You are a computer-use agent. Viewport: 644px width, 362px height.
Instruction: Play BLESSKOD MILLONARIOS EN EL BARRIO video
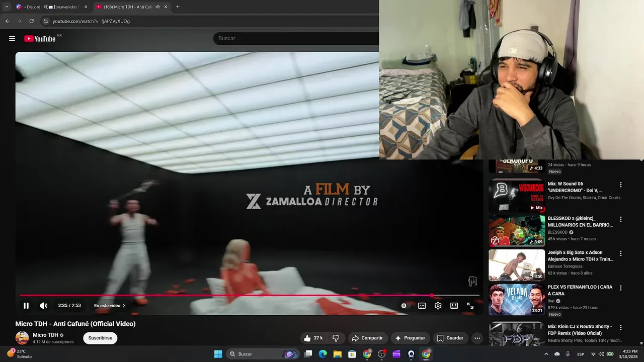point(516,231)
